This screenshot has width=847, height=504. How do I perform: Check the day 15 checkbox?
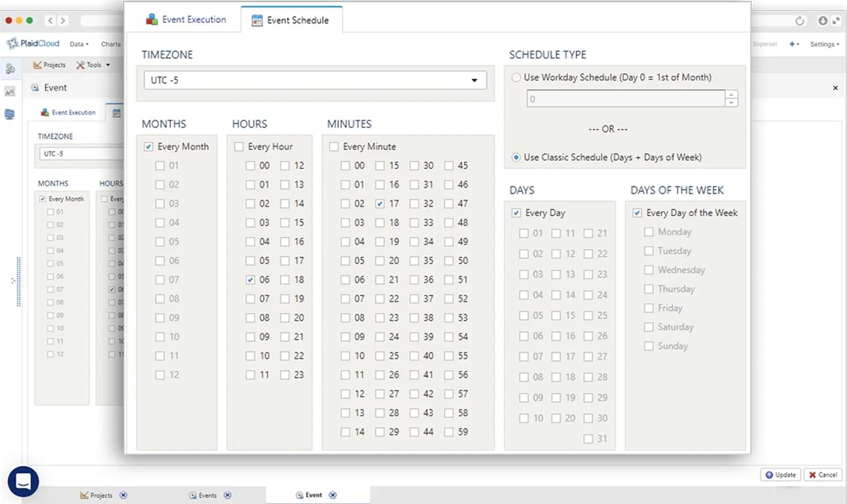click(x=556, y=316)
